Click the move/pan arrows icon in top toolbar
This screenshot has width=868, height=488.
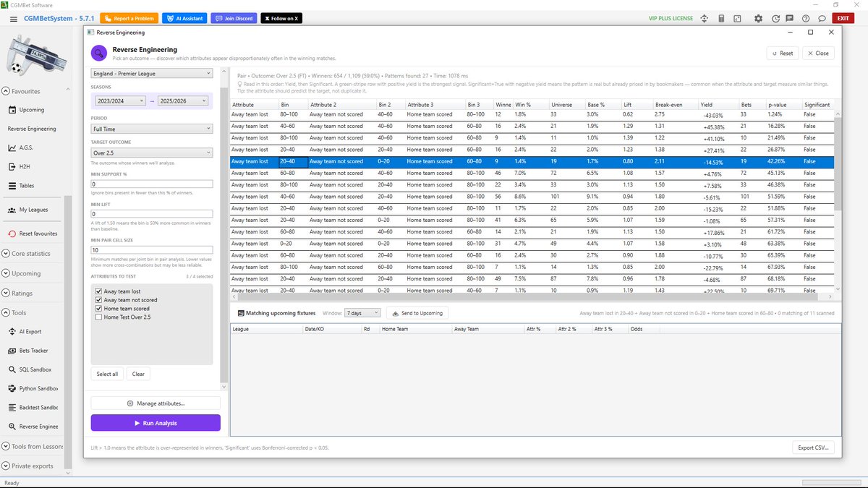tap(705, 19)
